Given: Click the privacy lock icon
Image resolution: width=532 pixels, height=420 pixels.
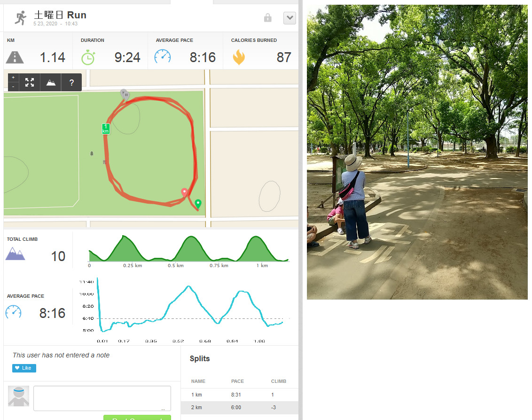Looking at the screenshot, I should (268, 18).
